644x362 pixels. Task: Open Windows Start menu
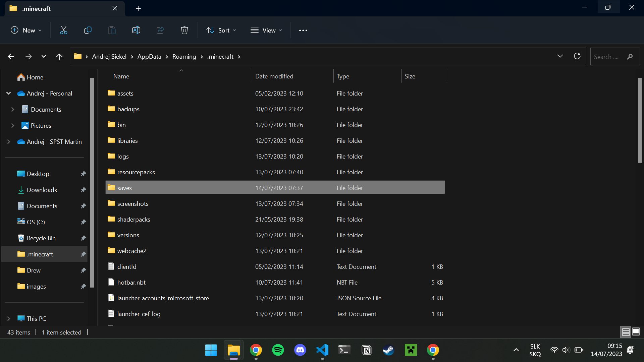211,350
